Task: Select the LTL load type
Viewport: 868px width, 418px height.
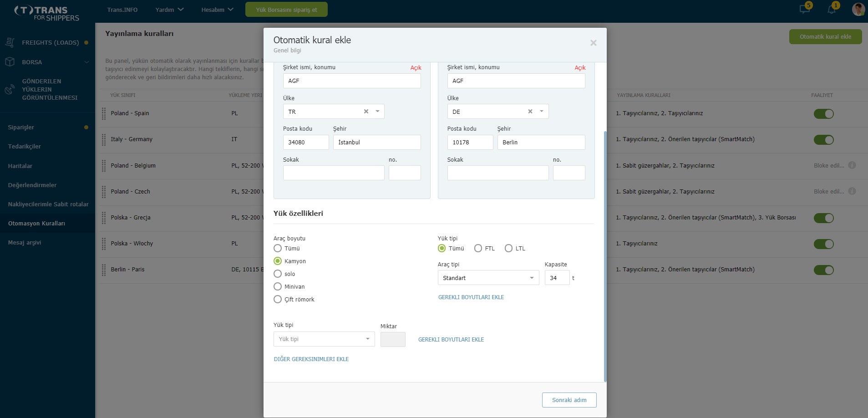Action: pyautogui.click(x=508, y=248)
